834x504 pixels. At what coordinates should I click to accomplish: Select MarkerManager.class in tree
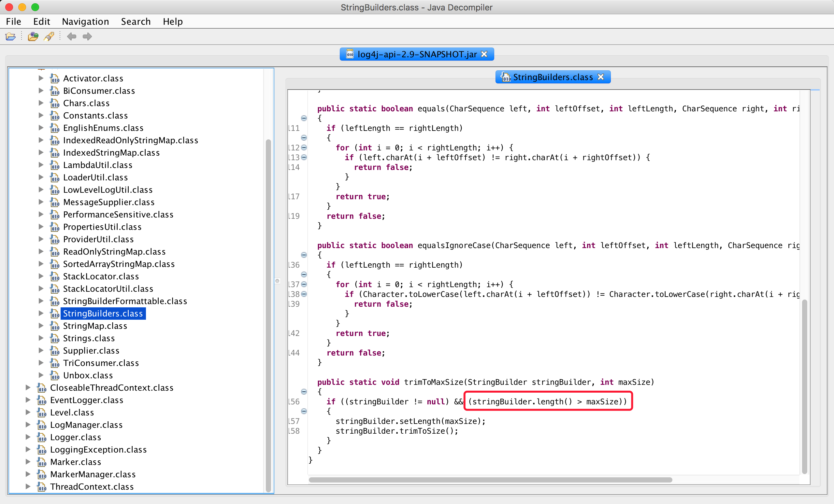click(93, 475)
